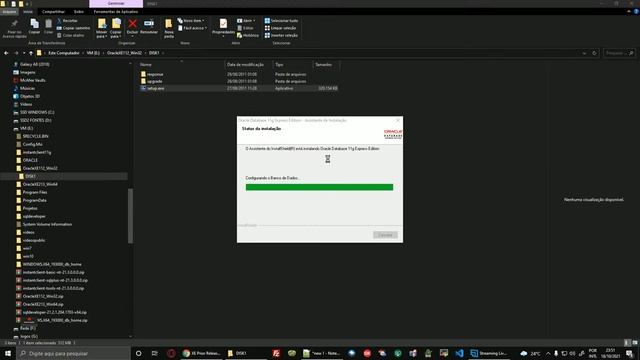Open the Chrome XE Prior Release taskbar item

point(202,353)
